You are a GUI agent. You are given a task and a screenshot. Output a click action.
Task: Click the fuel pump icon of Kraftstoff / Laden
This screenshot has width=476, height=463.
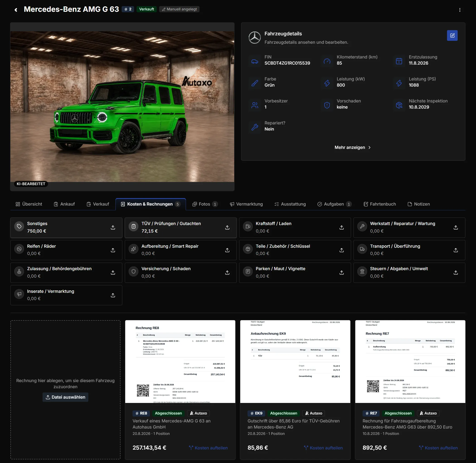[x=248, y=226]
